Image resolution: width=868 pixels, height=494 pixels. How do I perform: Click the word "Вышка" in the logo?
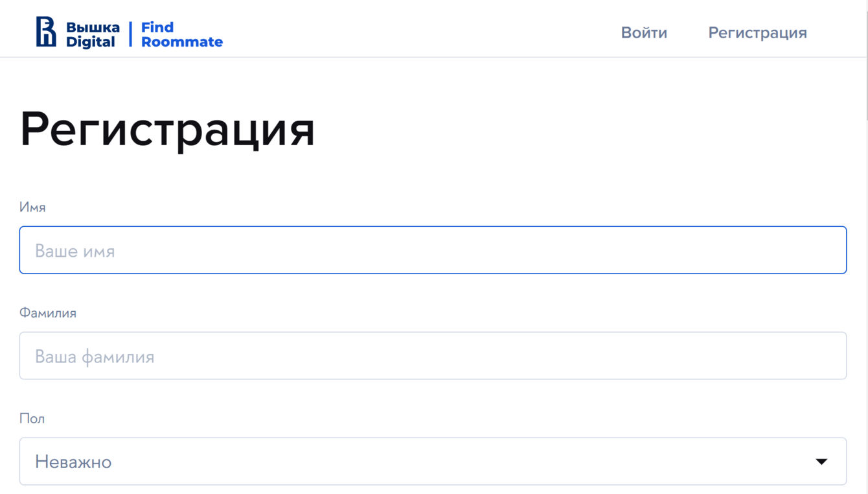pos(93,27)
